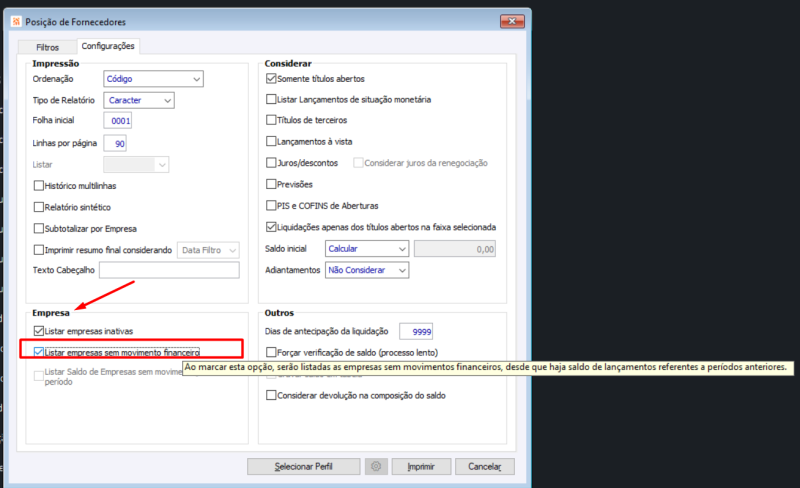Click Dias de antecipação da liquidação field

click(x=416, y=331)
